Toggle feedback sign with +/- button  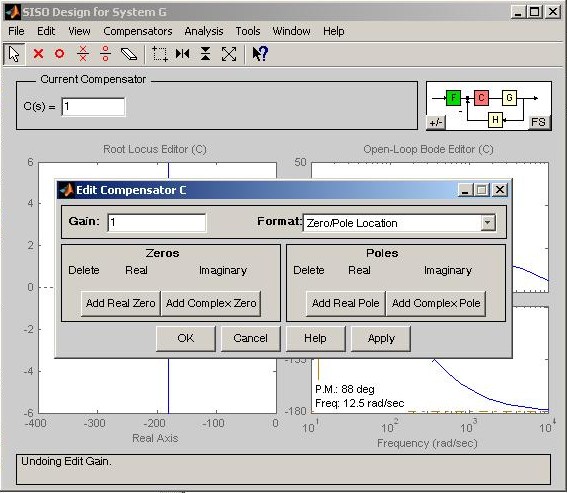coord(436,123)
